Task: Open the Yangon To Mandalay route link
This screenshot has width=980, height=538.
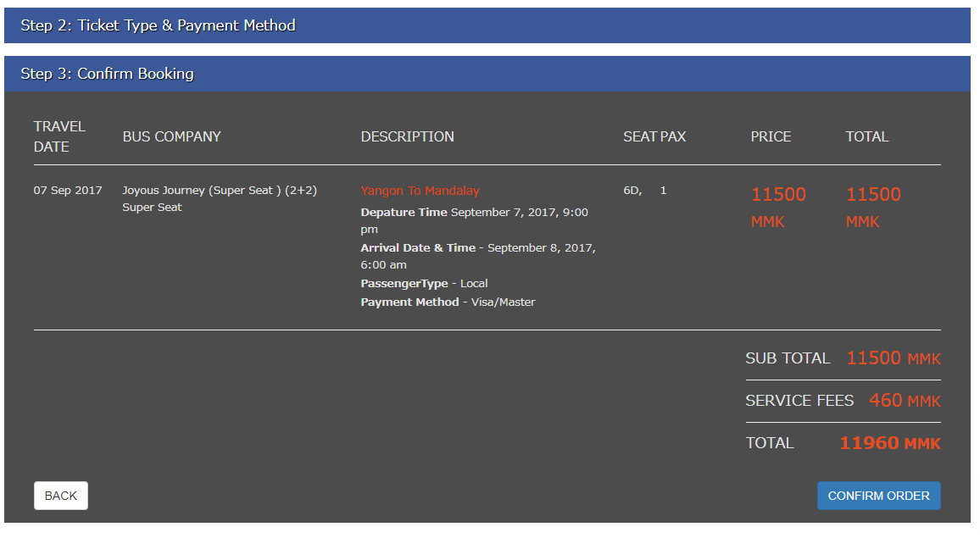Action: pos(420,191)
